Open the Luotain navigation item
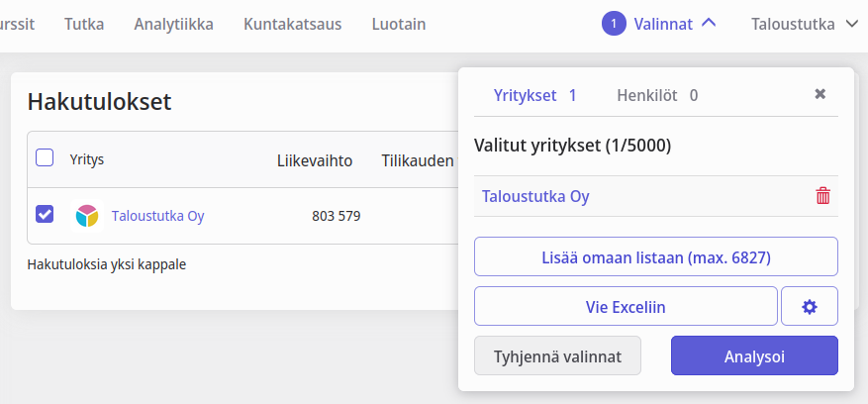This screenshot has height=404, width=868. click(x=399, y=24)
